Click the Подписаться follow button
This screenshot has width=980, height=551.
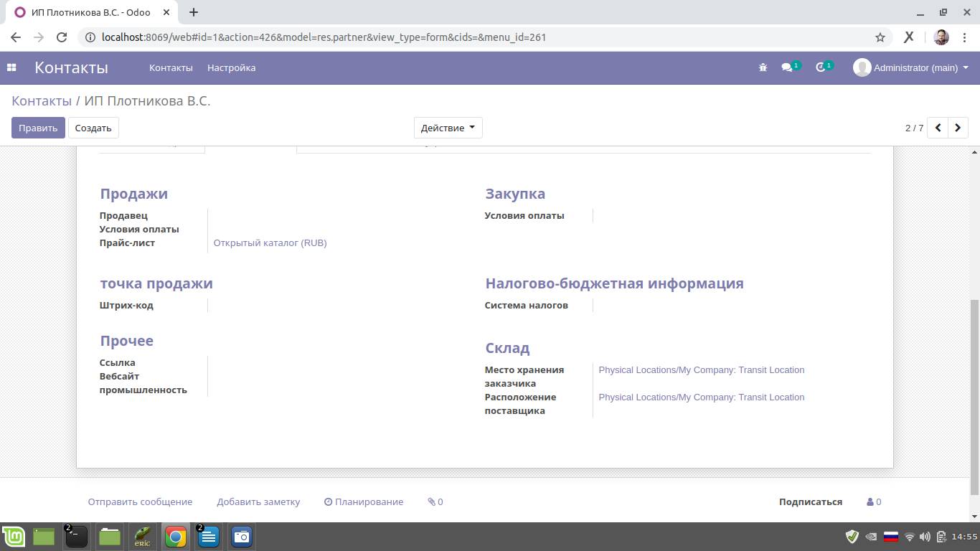pyautogui.click(x=810, y=501)
